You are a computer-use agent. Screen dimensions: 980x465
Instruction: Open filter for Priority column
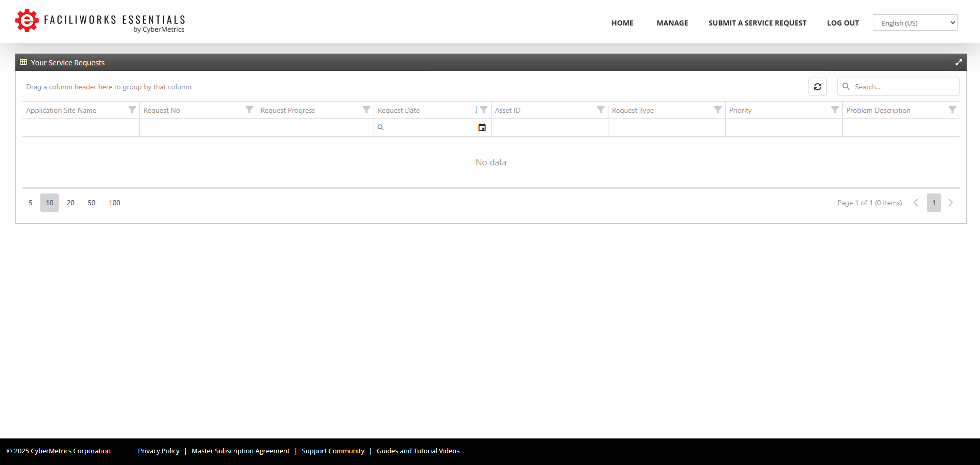pos(835,110)
